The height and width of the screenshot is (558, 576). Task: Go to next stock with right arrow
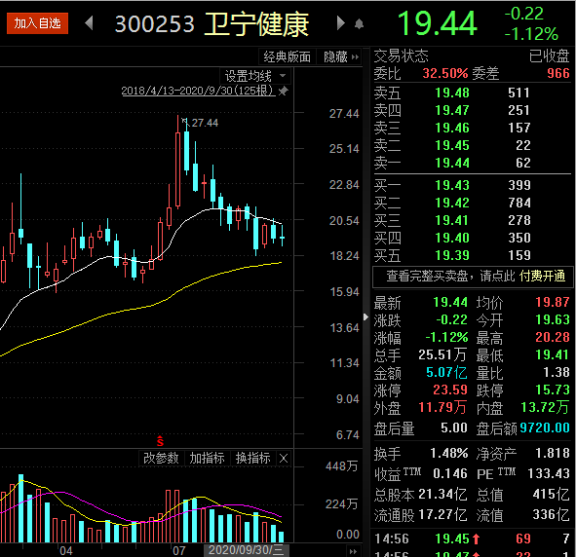tap(341, 23)
